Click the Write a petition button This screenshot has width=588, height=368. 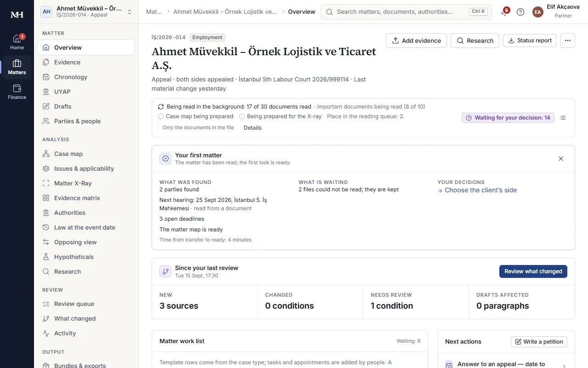click(x=539, y=342)
